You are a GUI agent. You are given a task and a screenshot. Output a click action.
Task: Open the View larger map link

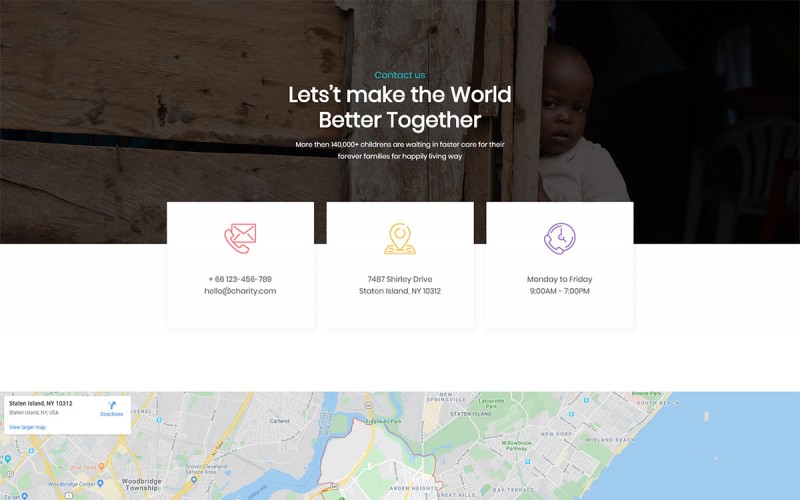(x=27, y=427)
